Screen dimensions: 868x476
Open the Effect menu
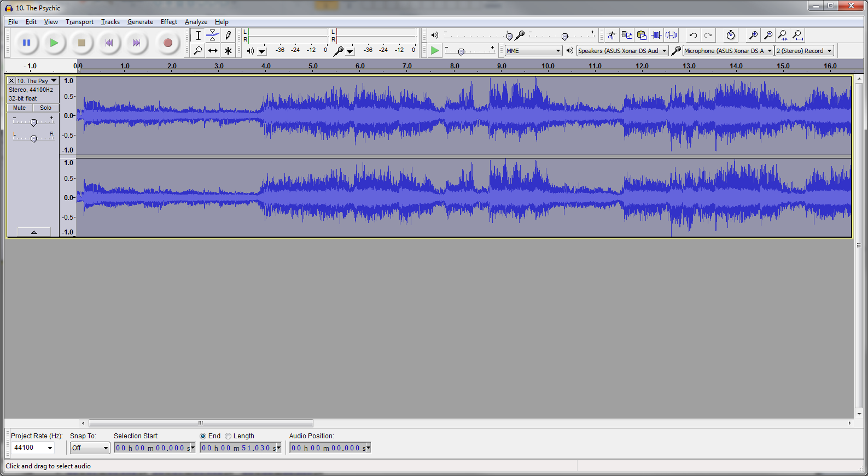point(169,22)
